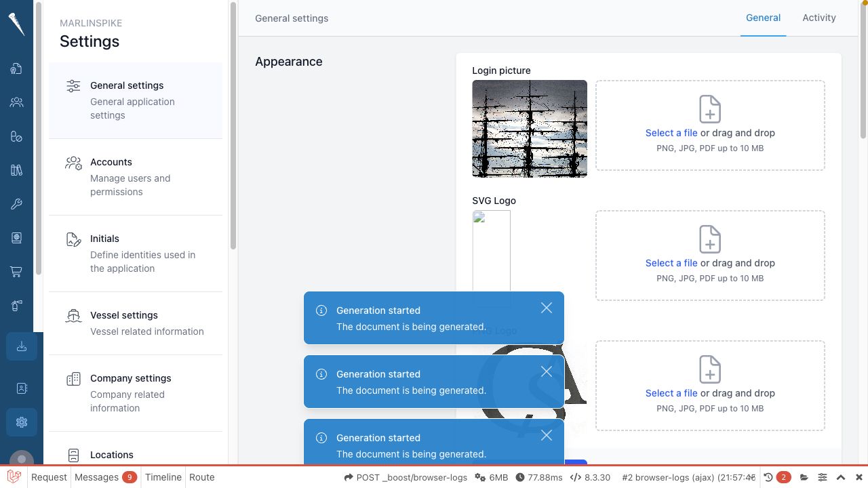
Task: Click the info icon on middle notification
Action: [321, 374]
